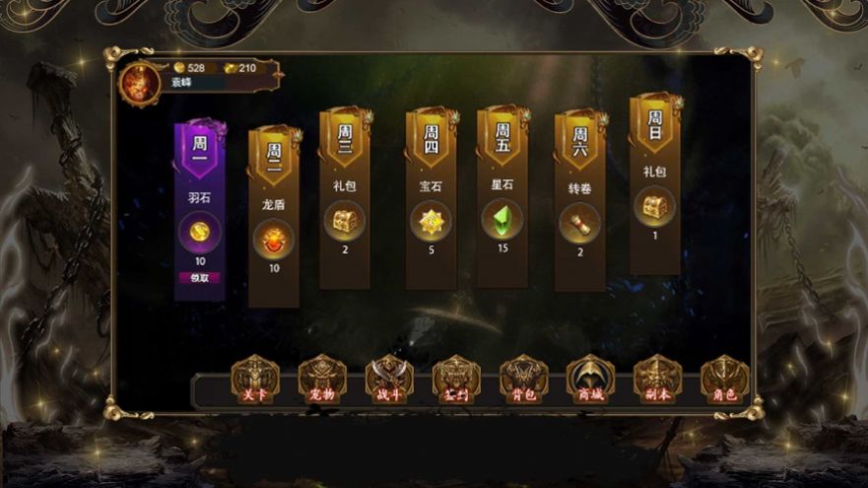Screen dimensions: 868x488
Task: Select the 战斗 battle icon with crossed swords
Action: point(389,379)
